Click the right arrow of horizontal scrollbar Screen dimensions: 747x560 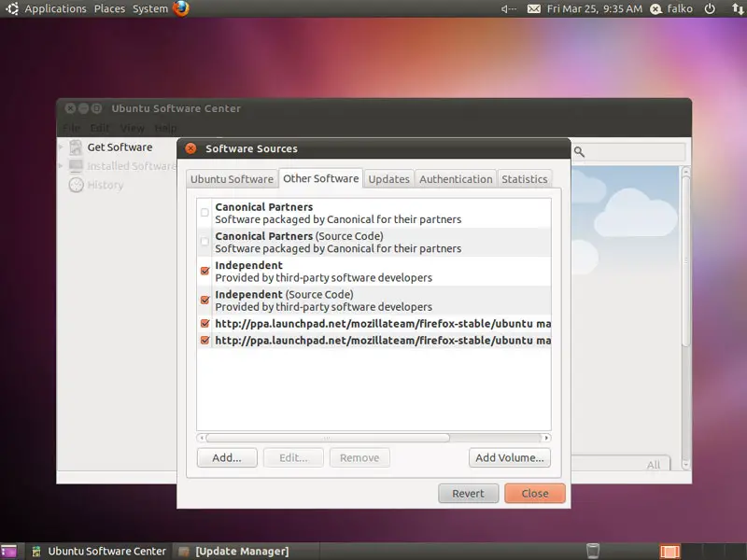click(x=546, y=438)
